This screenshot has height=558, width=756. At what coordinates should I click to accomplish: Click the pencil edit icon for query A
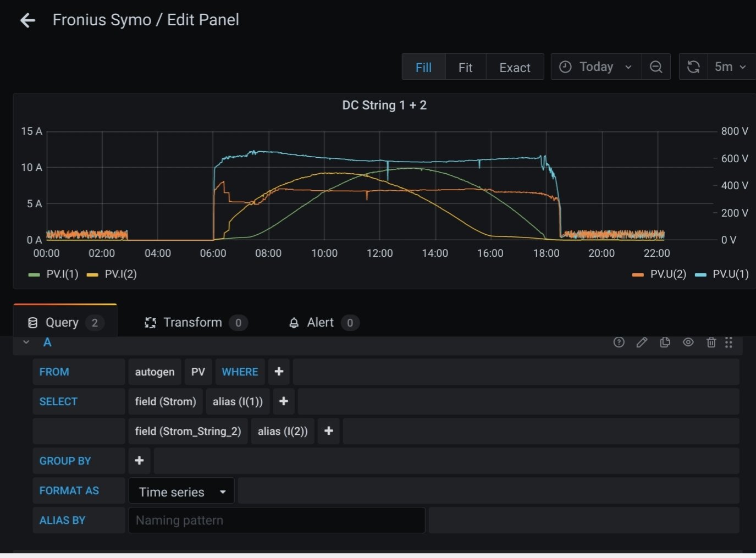[642, 342]
